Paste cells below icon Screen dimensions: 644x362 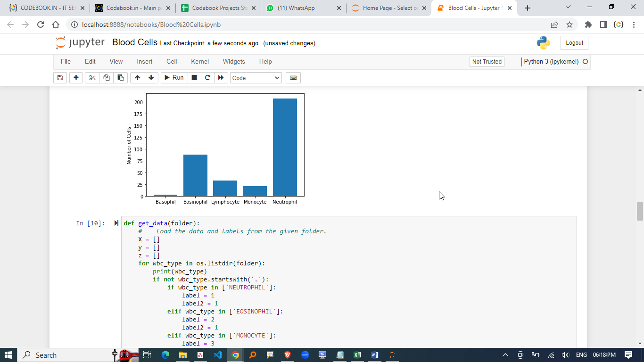121,78
